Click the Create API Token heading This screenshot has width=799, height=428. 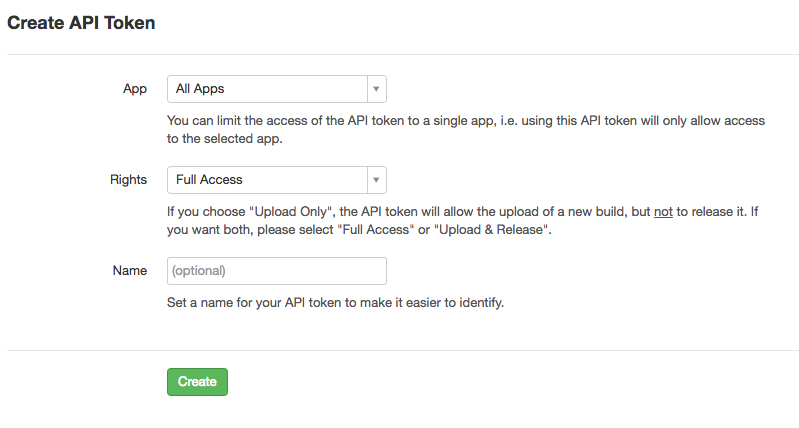81,23
